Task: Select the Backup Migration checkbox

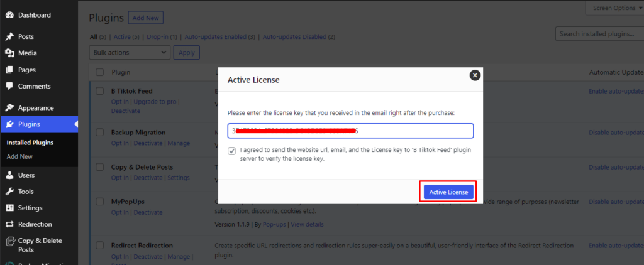Action: [x=99, y=132]
